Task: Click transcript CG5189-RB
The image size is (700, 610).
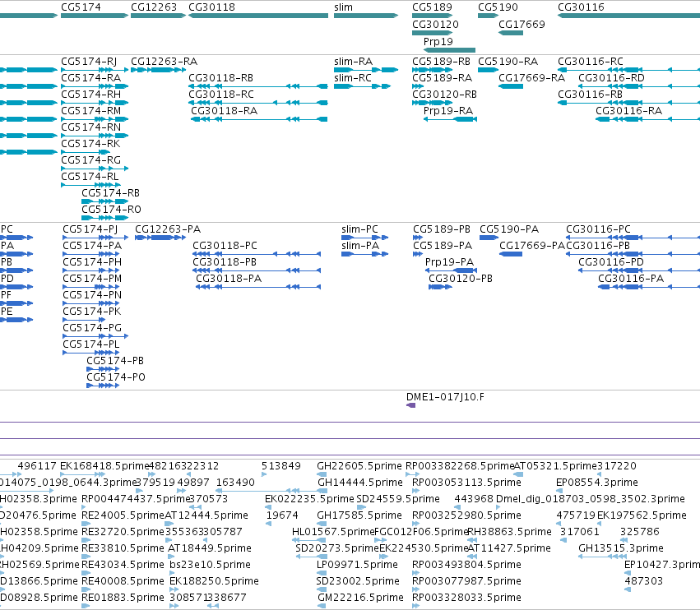Action: point(441,61)
